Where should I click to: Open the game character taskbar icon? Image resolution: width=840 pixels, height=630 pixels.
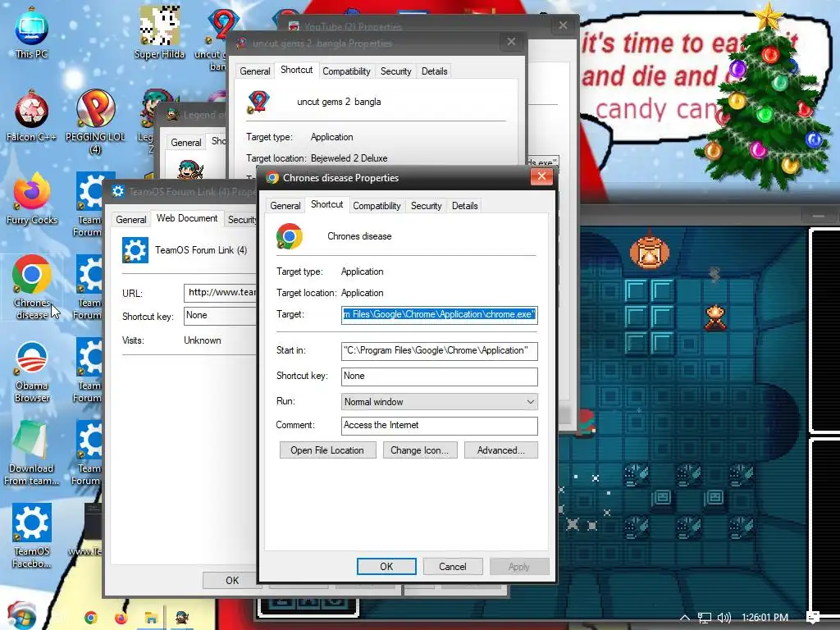click(x=181, y=618)
